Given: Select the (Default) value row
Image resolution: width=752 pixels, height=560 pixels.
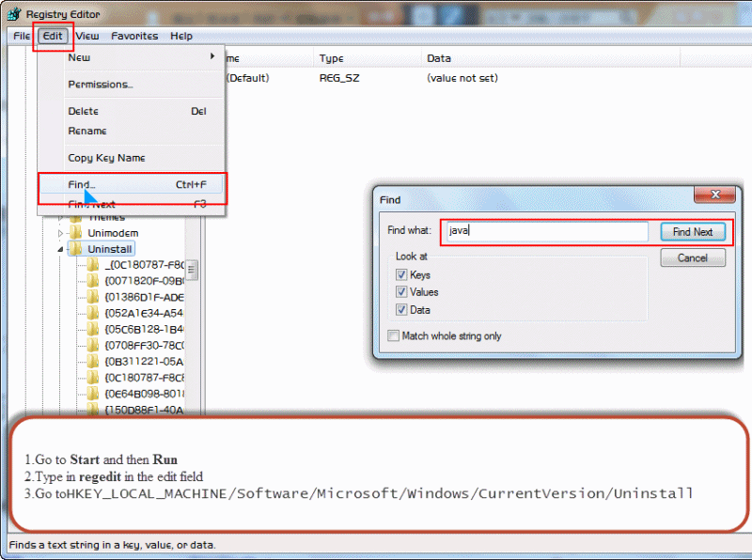Looking at the screenshot, I should (247, 78).
